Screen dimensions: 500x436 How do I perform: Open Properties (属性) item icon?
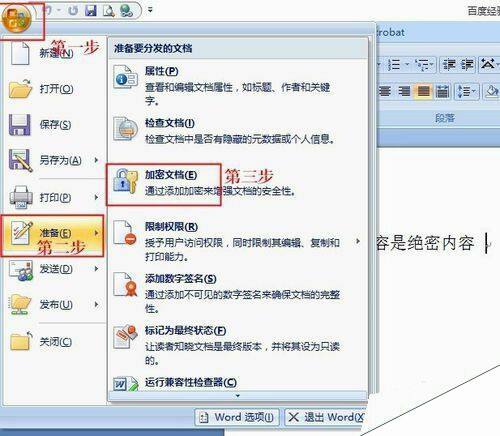[x=125, y=77]
